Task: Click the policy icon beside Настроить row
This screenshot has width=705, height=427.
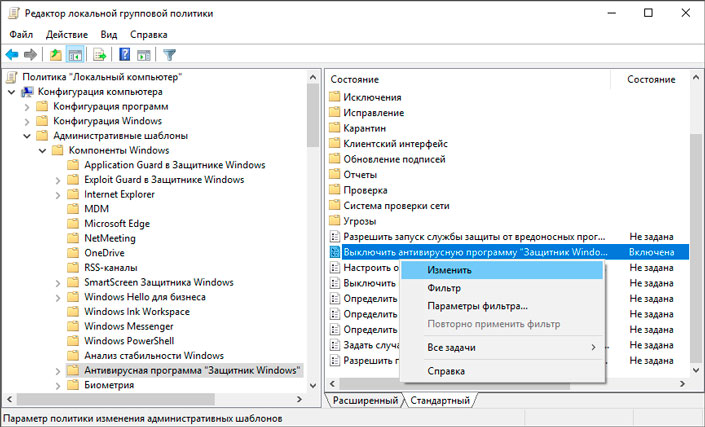Action: pos(335,267)
